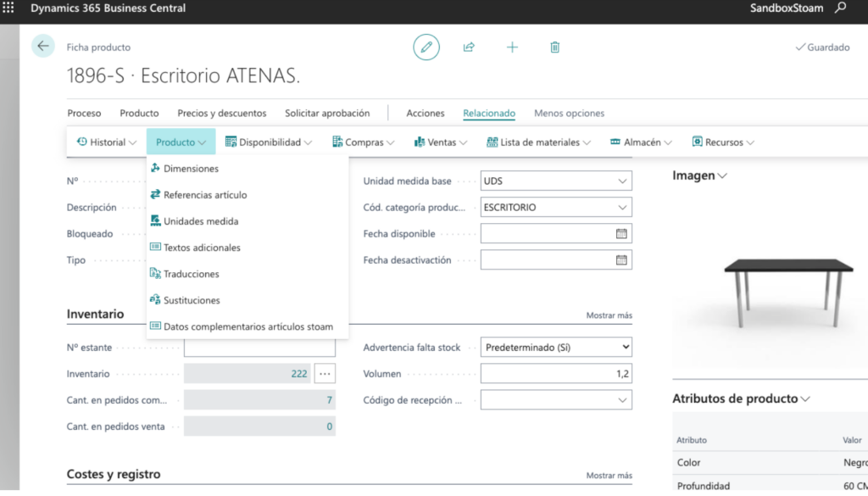
Task: Select the Relacionado tab
Action: 489,113
